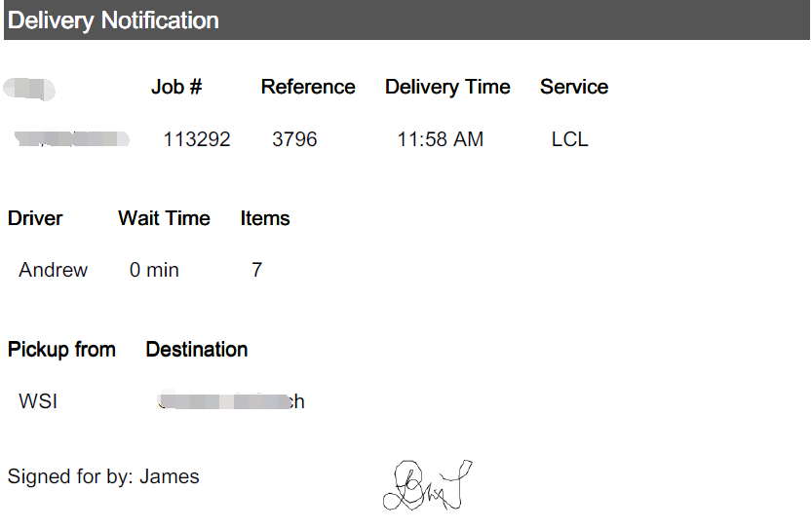Select the Driver heading
The width and height of the screenshot is (812, 529).
click(35, 218)
